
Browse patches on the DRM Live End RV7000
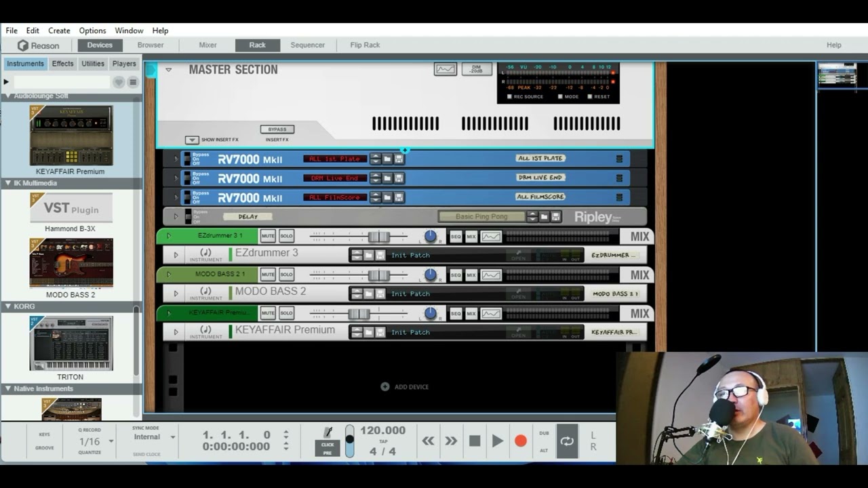coord(387,178)
